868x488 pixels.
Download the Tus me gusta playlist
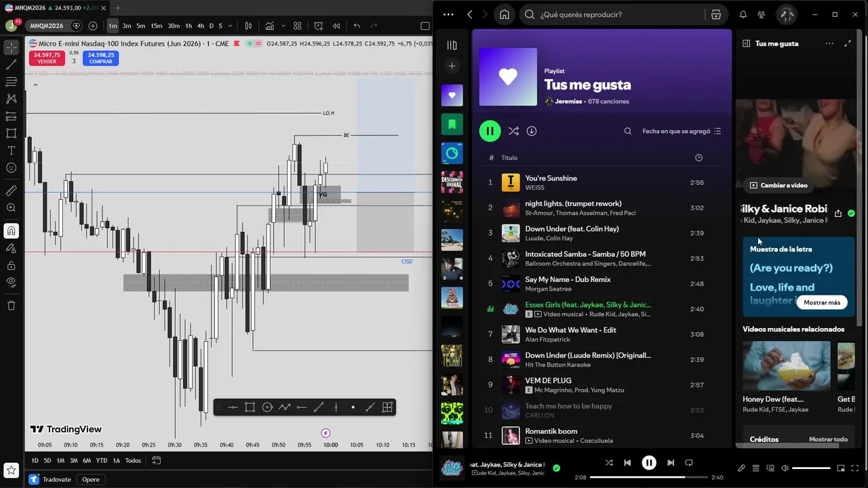(x=532, y=131)
